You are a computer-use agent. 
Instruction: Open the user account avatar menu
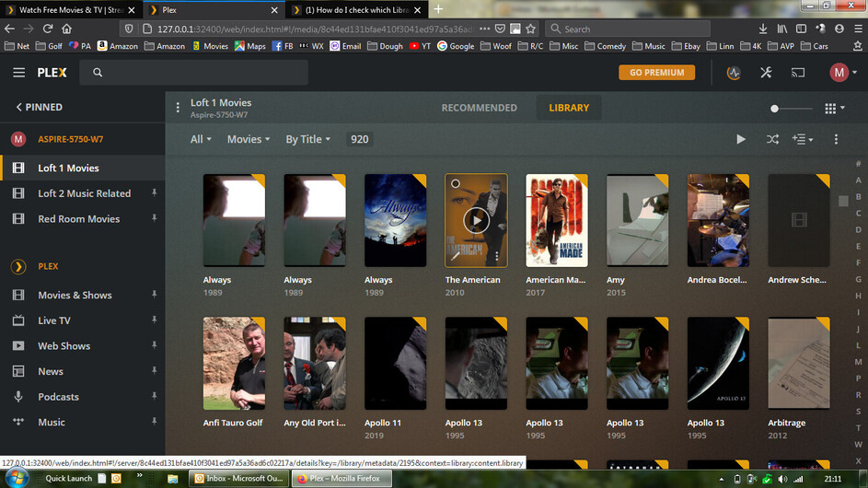pos(843,73)
